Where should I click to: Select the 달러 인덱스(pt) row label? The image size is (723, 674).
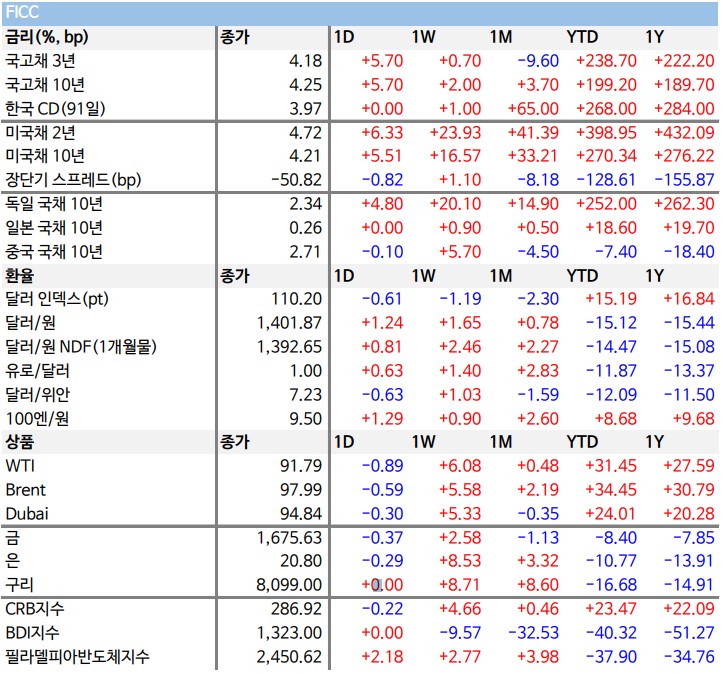[57, 299]
